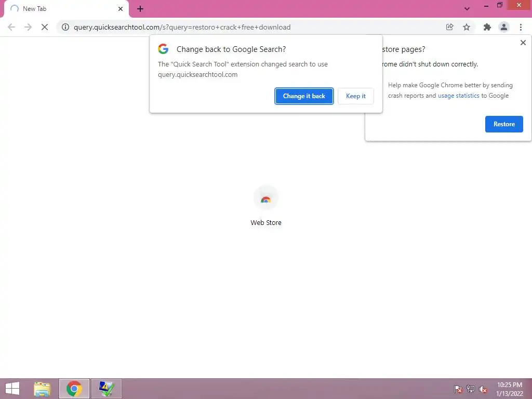Click the address bar URL
532x399 pixels.
tap(182, 27)
